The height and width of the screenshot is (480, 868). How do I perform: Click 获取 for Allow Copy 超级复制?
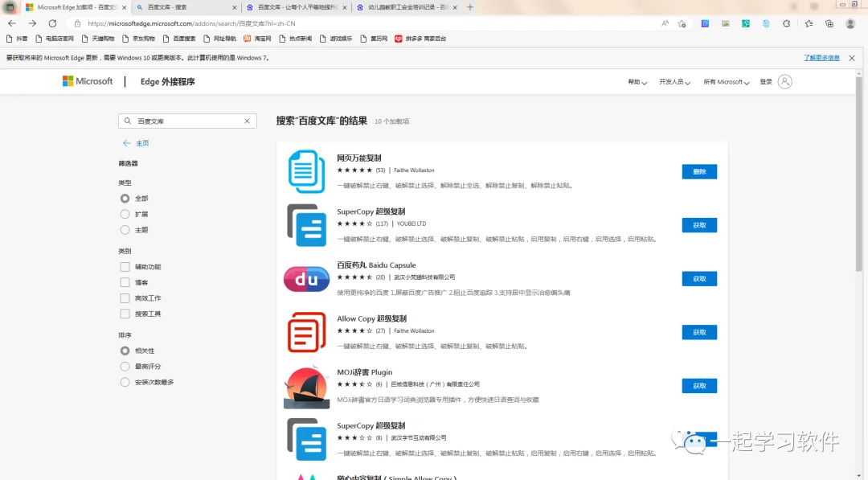[x=699, y=332]
